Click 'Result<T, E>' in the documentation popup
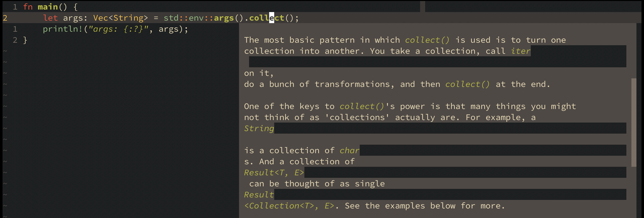 pos(274,173)
